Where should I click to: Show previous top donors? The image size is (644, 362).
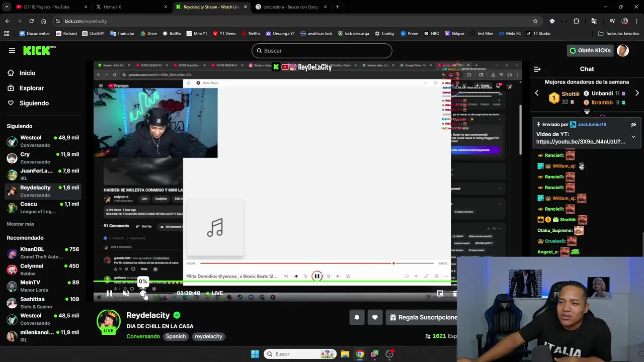[x=536, y=93]
